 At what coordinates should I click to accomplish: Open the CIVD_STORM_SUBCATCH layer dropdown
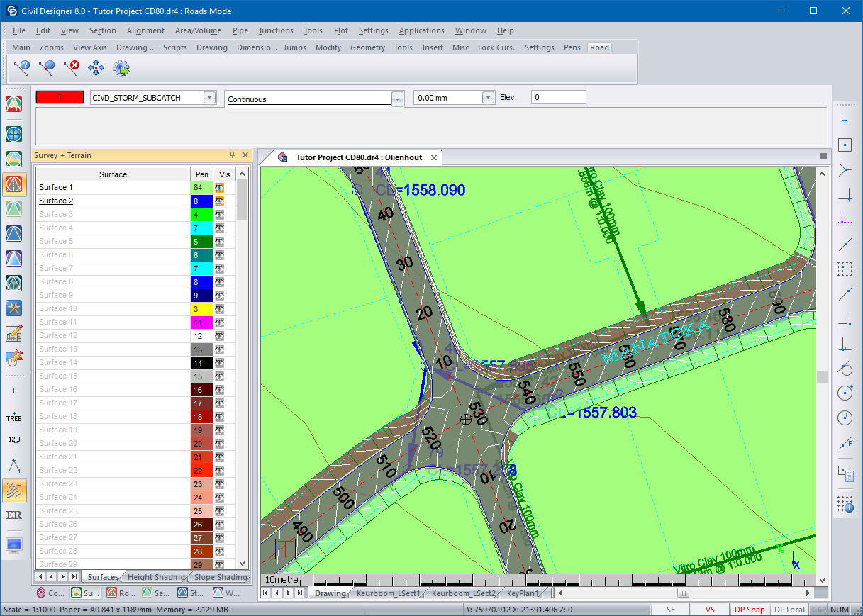click(x=209, y=98)
